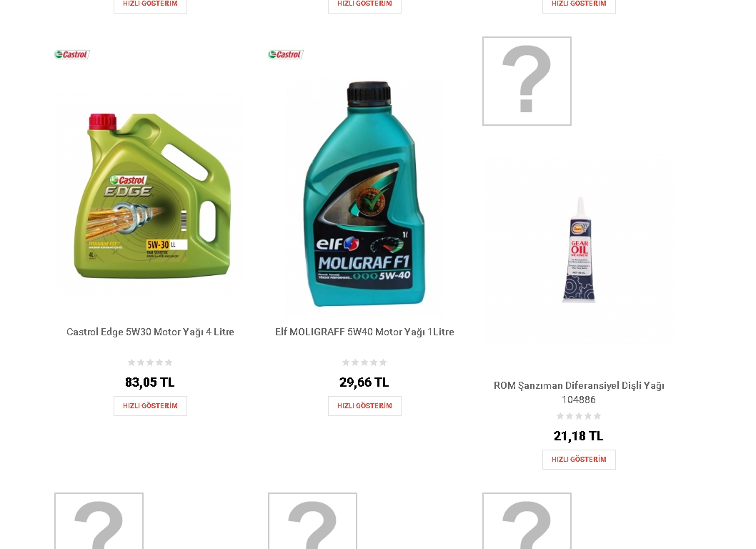Click Hızlı Gösterim under Castrol Edge price
The height and width of the screenshot is (549, 756).
click(151, 406)
